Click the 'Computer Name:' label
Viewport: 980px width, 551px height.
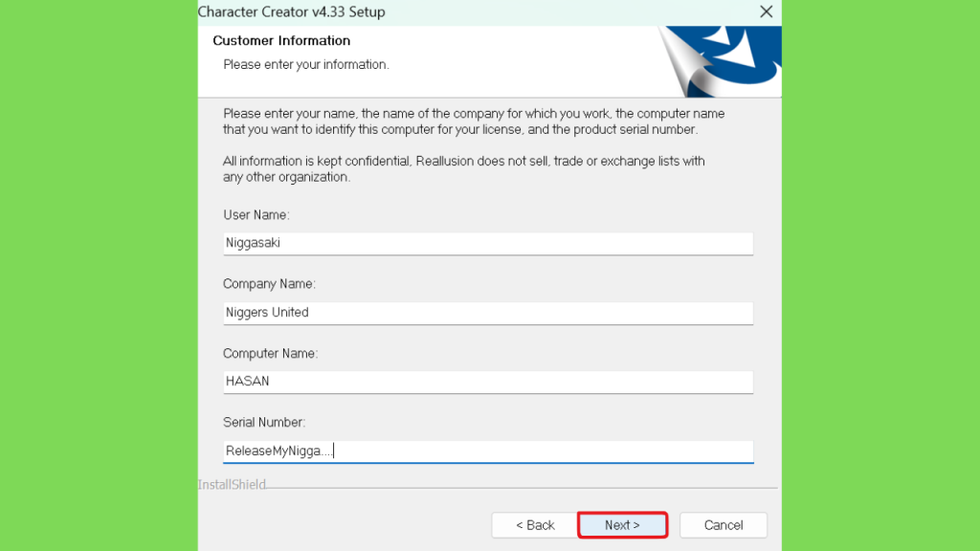[271, 354]
